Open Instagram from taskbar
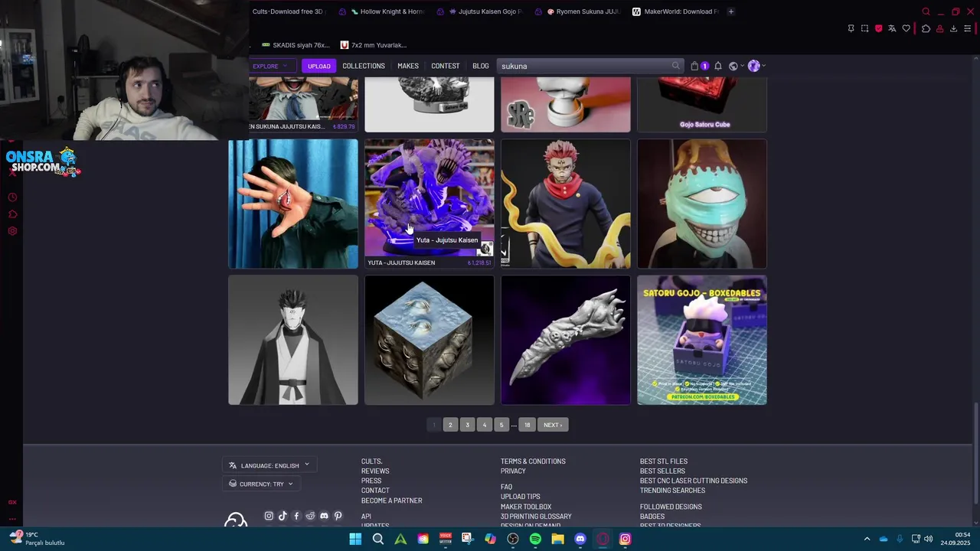The height and width of the screenshot is (551, 980). coord(625,539)
